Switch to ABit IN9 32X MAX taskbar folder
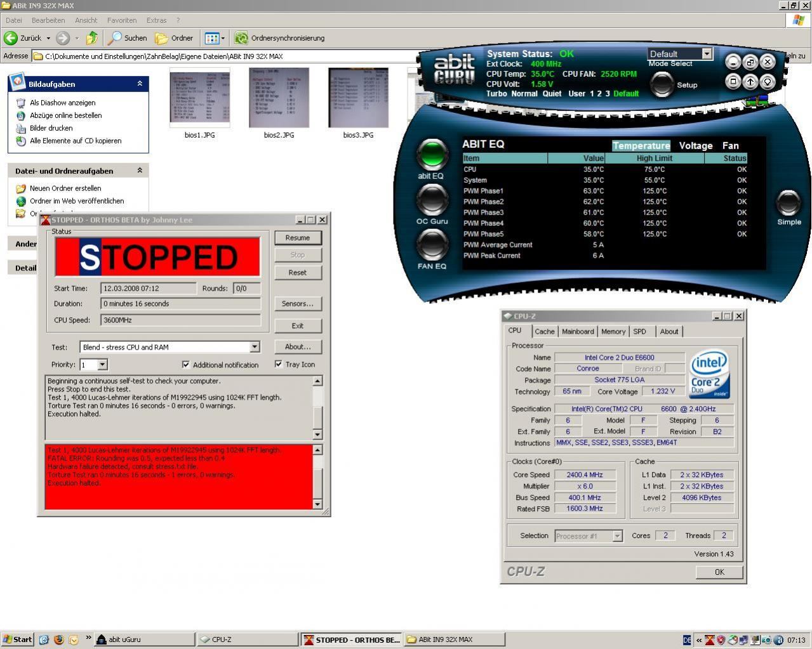 pos(454,639)
